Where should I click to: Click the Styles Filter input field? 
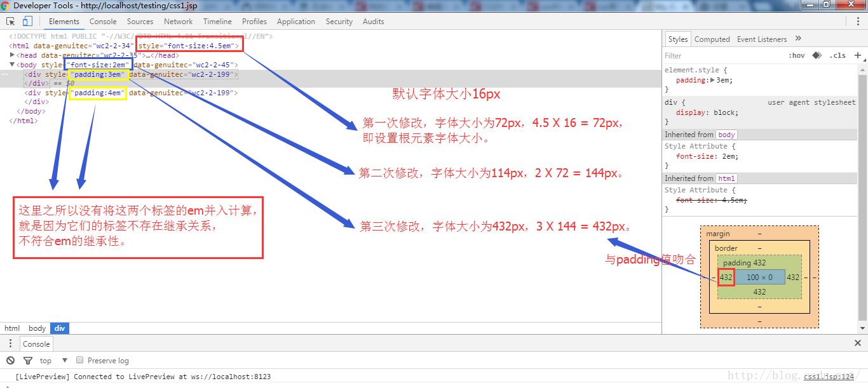[x=723, y=55]
